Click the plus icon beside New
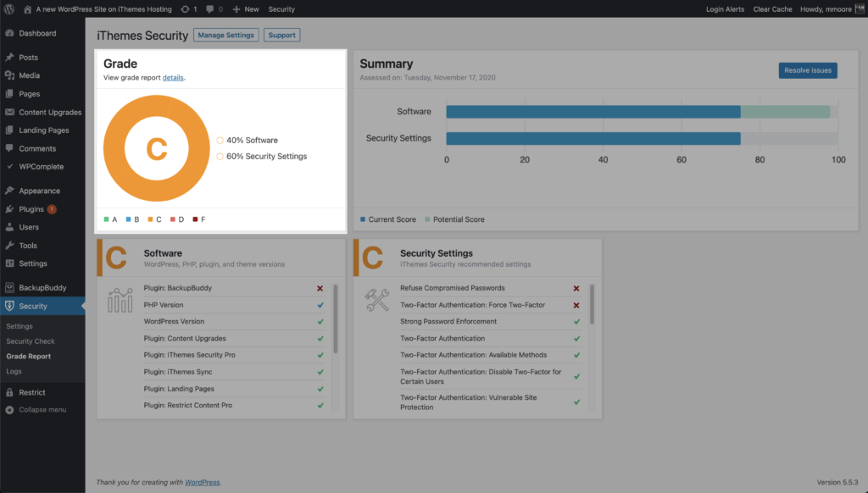868x493 pixels. point(236,8)
